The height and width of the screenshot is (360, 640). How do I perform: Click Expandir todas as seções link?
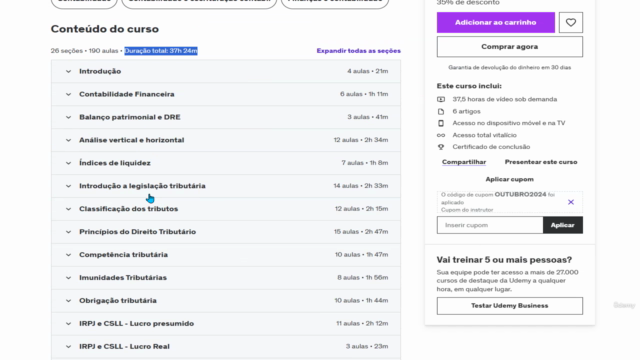[358, 51]
